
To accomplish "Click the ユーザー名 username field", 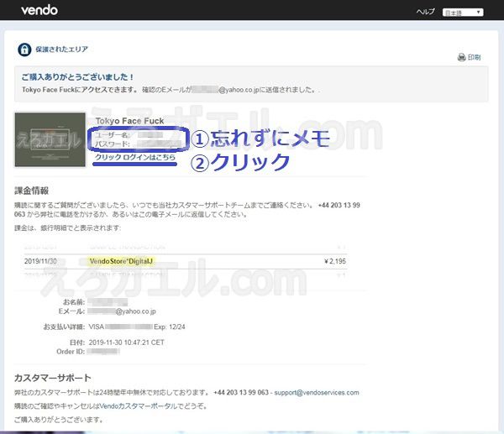I will pos(134,134).
